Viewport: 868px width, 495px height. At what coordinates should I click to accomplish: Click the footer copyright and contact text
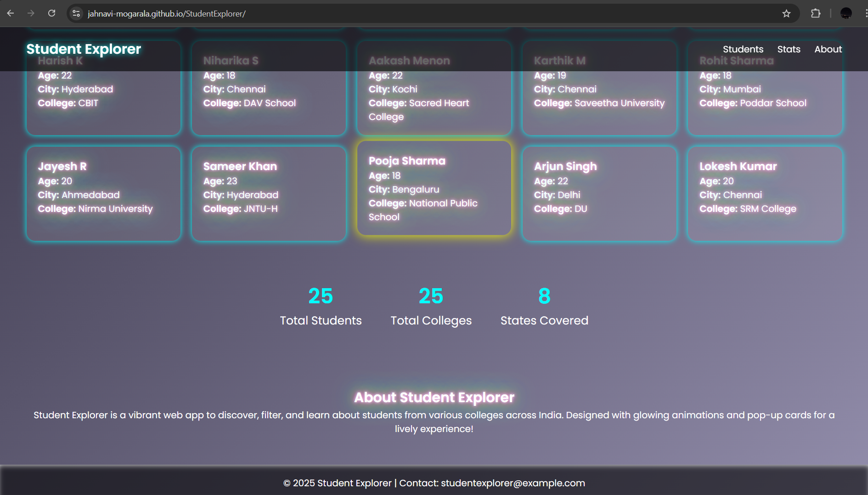click(434, 483)
